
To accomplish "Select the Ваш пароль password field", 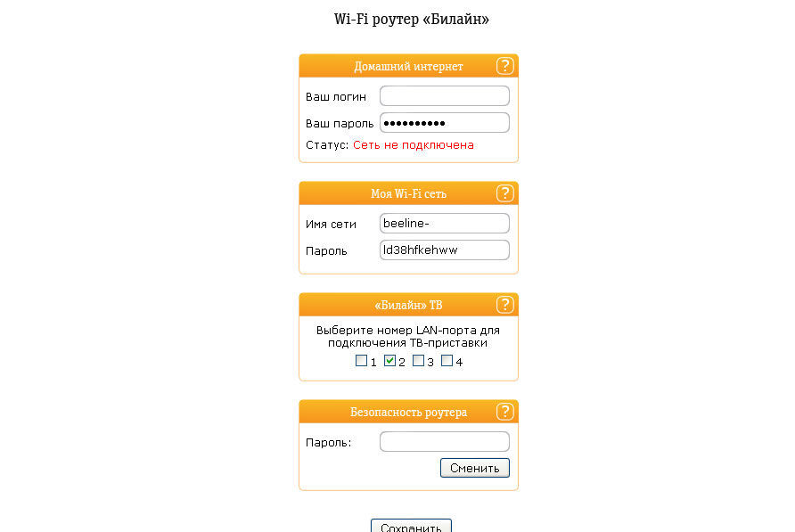I will click(x=444, y=122).
